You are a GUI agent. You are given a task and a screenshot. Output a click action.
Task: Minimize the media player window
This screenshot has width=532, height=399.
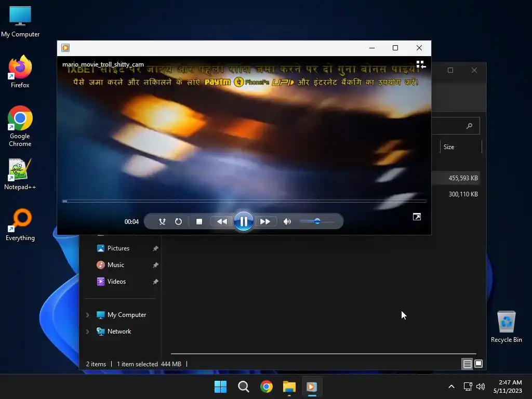372,48
